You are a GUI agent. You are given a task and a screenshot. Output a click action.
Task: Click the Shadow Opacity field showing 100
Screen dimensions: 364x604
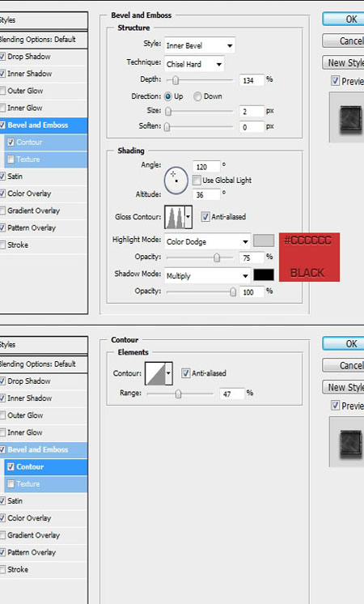pos(252,292)
